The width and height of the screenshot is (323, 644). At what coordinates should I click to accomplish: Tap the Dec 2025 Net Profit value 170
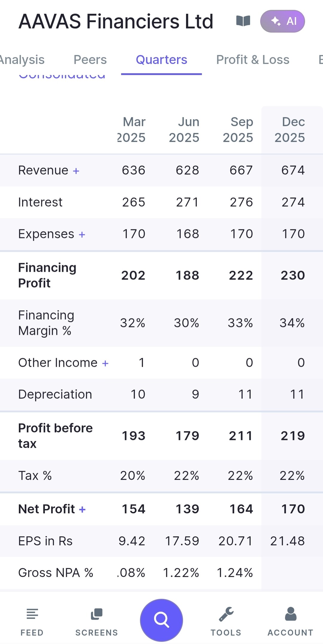point(293,509)
